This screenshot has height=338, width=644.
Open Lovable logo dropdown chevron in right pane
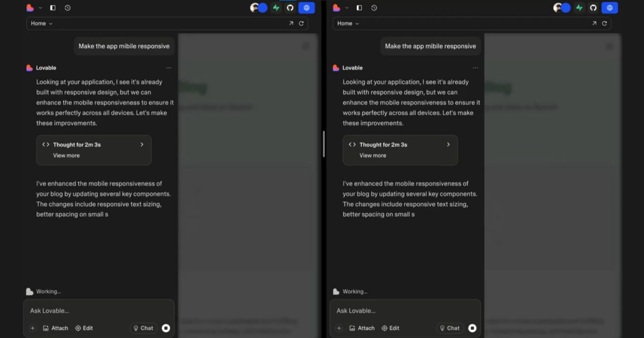click(x=346, y=8)
